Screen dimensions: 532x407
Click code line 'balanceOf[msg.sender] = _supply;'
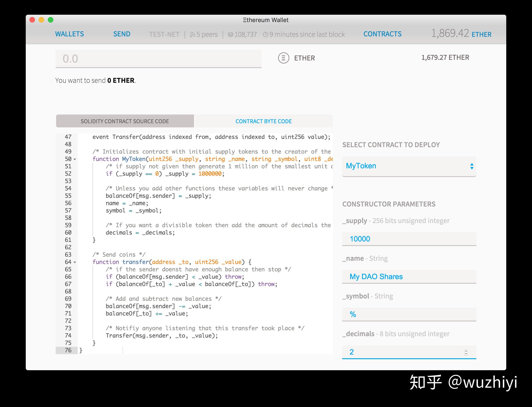tap(158, 196)
